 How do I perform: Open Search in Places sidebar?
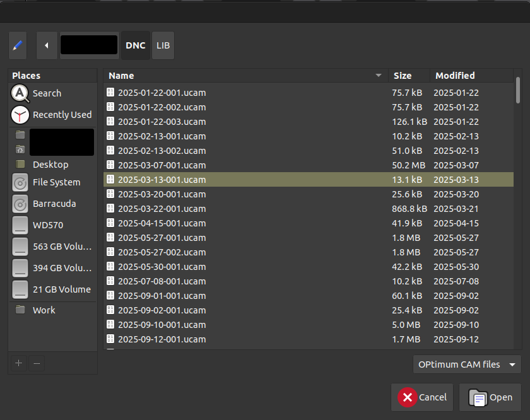click(47, 93)
